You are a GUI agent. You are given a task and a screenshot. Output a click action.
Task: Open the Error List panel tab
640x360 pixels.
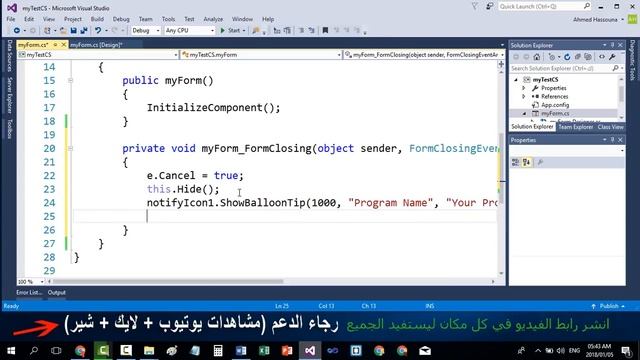29,293
